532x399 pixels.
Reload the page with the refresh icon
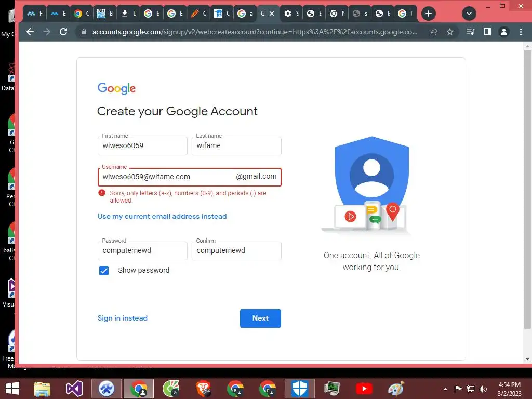pyautogui.click(x=63, y=32)
